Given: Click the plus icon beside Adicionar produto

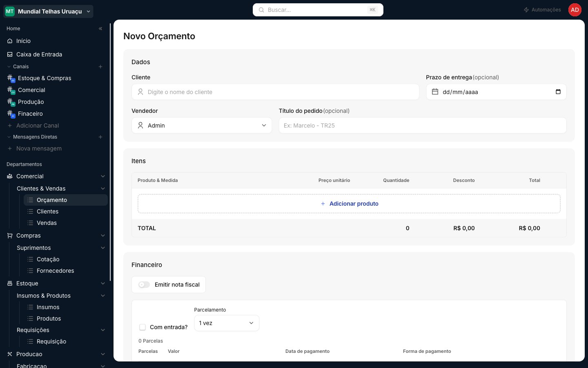Looking at the screenshot, I should tap(323, 204).
